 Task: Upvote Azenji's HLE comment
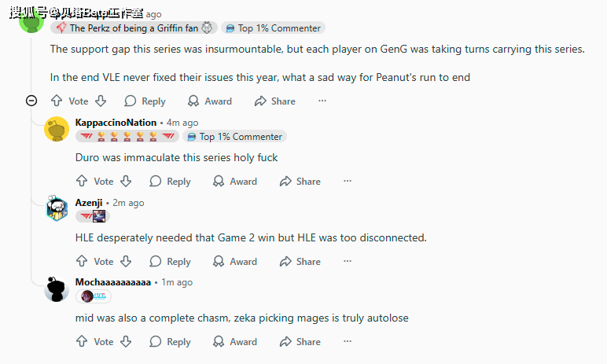point(82,261)
